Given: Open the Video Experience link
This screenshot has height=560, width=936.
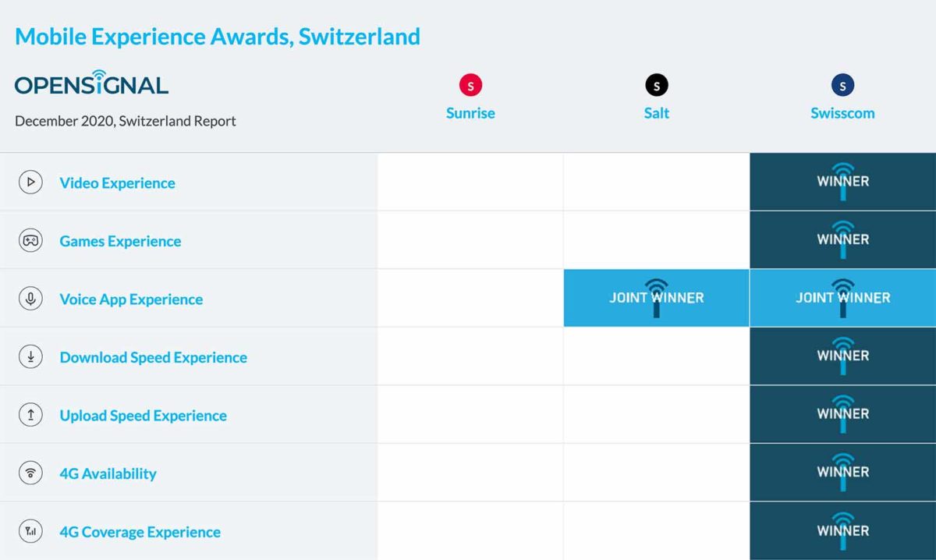Looking at the screenshot, I should pos(118,183).
